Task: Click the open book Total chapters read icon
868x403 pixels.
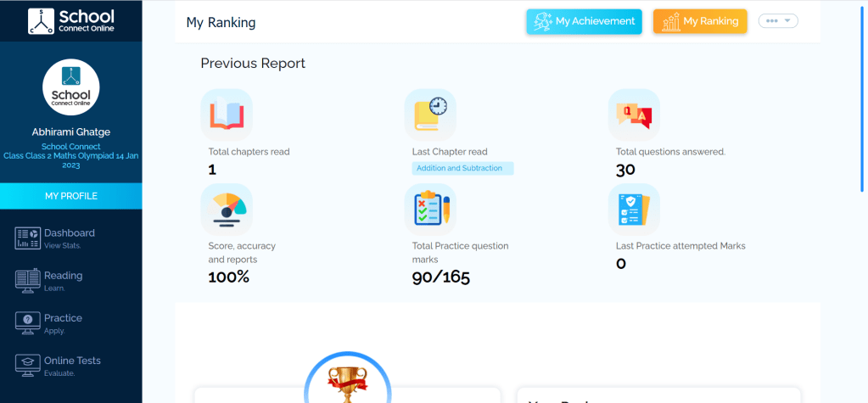Action: click(227, 115)
